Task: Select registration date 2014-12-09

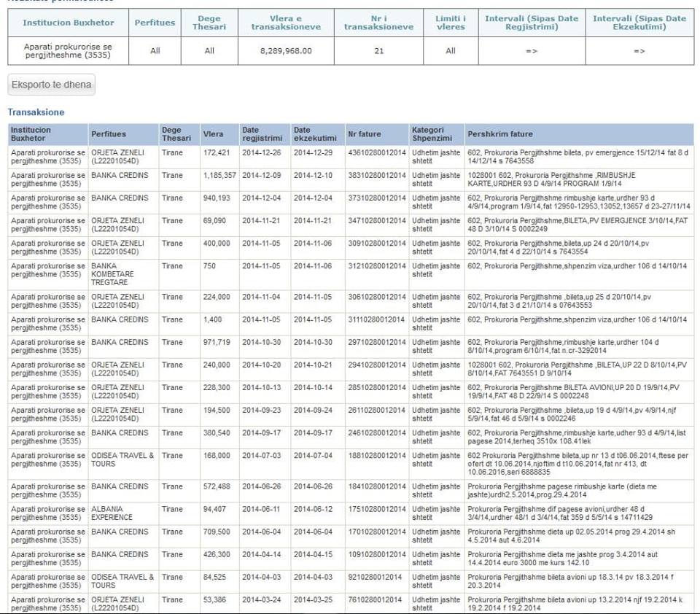Action: 262,176
